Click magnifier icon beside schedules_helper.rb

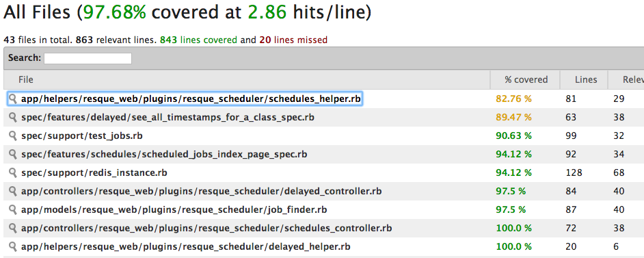point(13,99)
